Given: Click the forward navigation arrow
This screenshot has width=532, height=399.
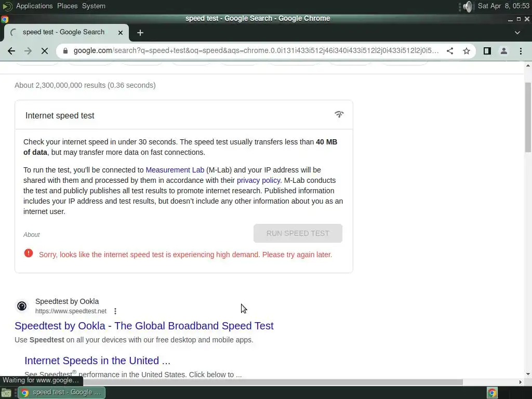Looking at the screenshot, I should click(28, 51).
